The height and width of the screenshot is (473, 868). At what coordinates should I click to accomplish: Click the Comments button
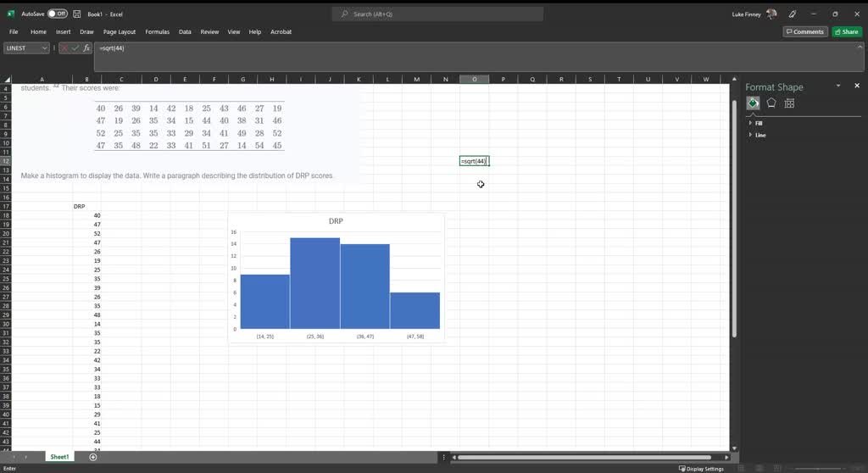[x=804, y=32]
